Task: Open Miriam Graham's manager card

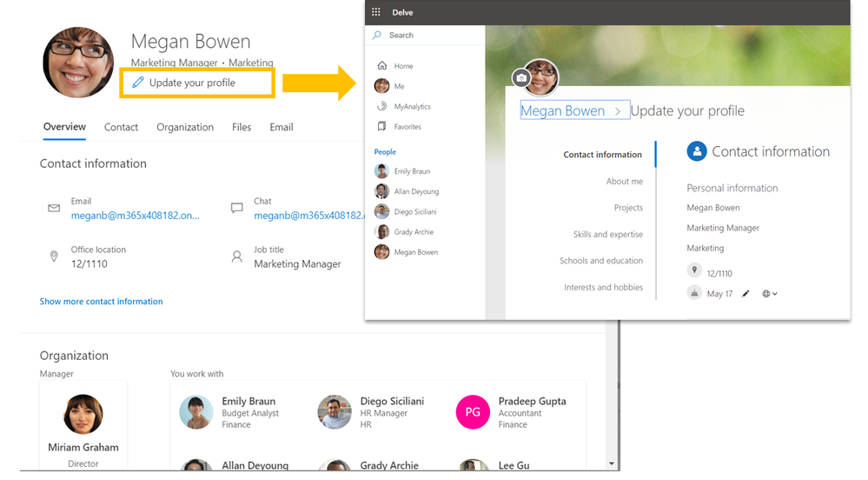Action: pyautogui.click(x=83, y=426)
